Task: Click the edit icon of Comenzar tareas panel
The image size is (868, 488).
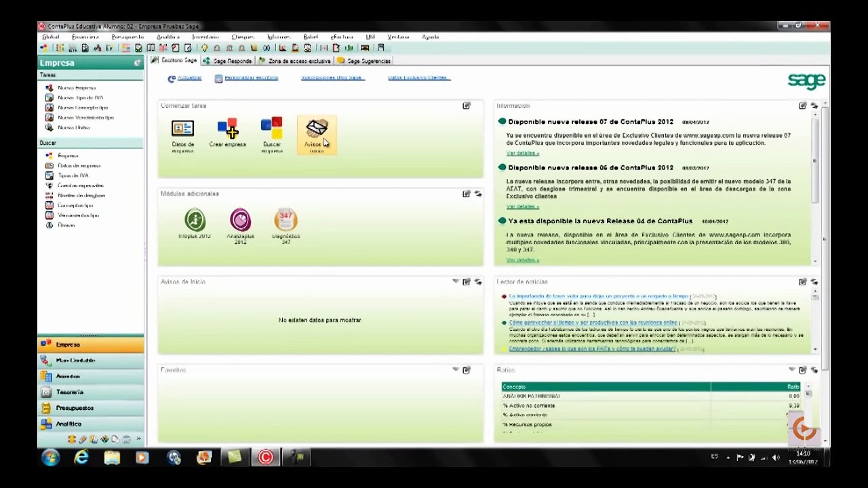Action: pyautogui.click(x=467, y=106)
